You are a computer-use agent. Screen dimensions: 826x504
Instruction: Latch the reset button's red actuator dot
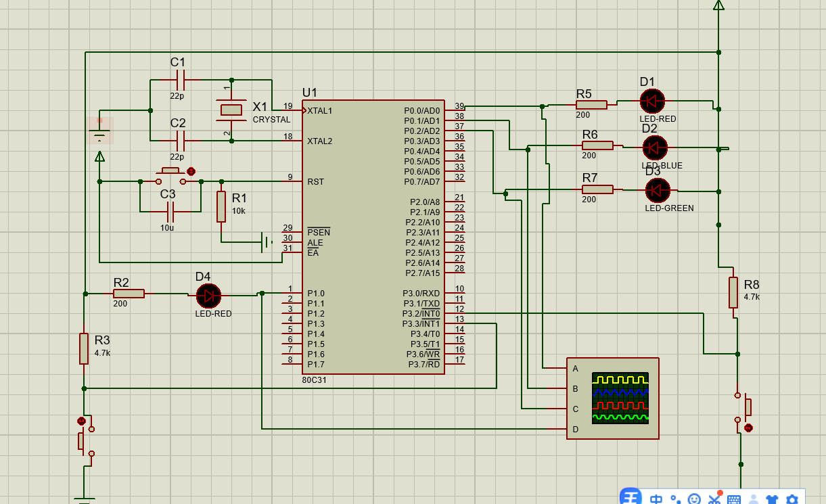191,171
